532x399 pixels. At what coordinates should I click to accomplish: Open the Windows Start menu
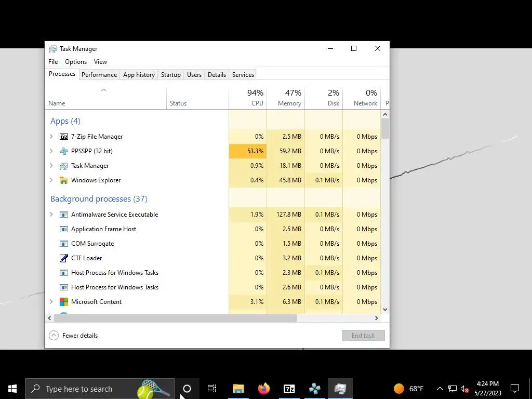click(12, 389)
